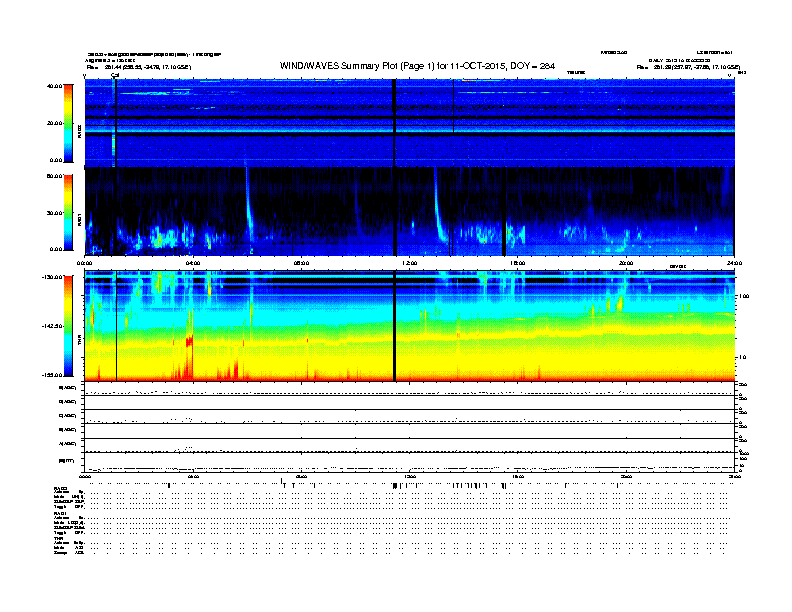Click the -155.00 tick on TNR scale
This screenshot has width=792, height=612.
(x=52, y=375)
